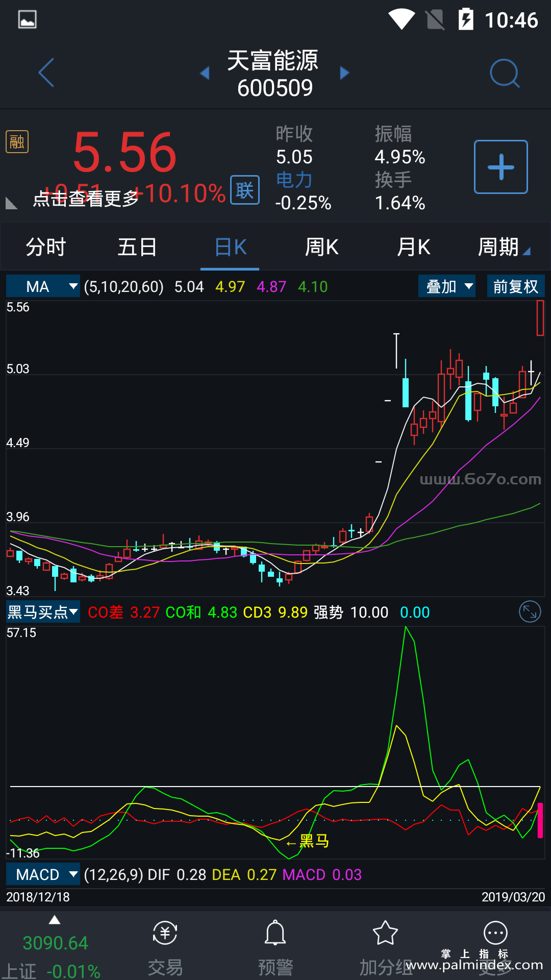Tap the 加分组 star icon

pyautogui.click(x=385, y=933)
